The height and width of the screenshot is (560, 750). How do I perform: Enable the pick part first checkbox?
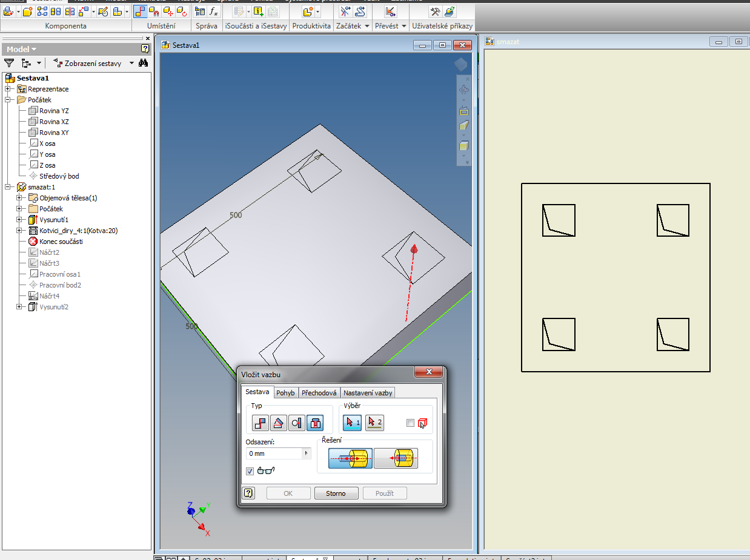(410, 423)
